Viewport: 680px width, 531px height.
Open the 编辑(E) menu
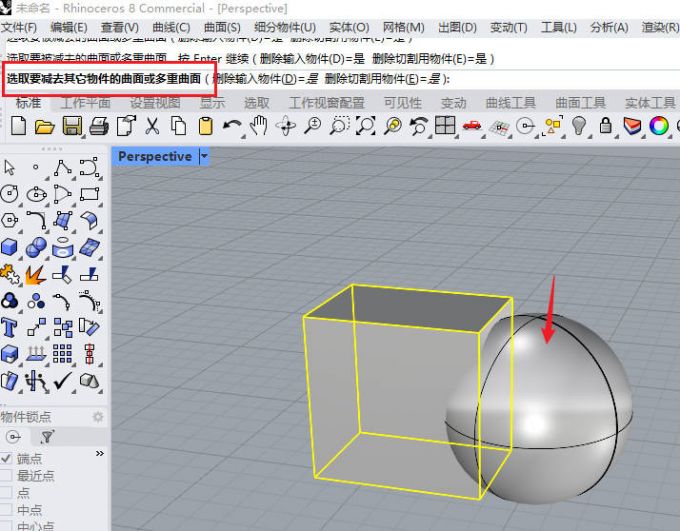tap(69, 27)
